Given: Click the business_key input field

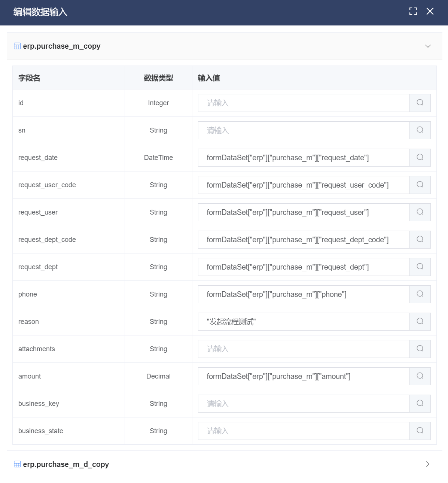Looking at the screenshot, I should click(x=304, y=404).
